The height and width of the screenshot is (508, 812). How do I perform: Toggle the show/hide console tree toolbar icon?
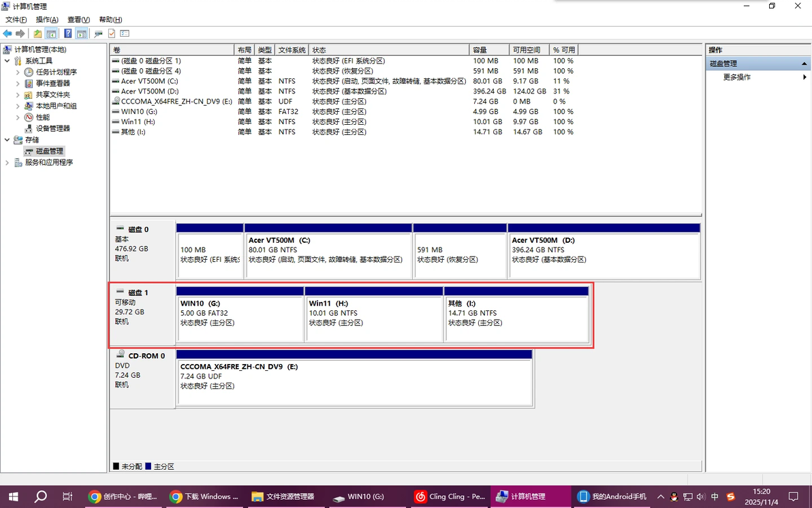point(51,33)
